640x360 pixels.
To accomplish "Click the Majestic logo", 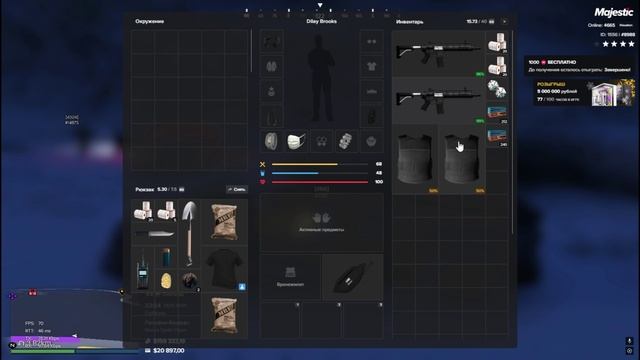I will click(x=613, y=13).
